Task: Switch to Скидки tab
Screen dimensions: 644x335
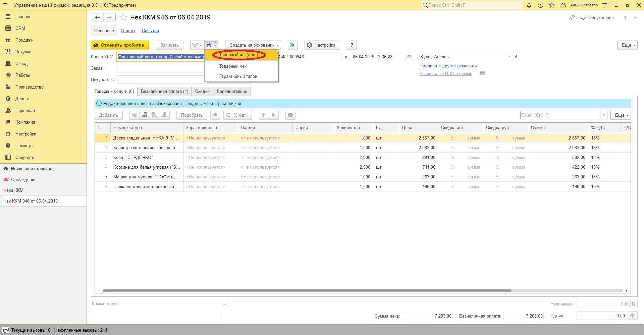Action: pos(202,91)
